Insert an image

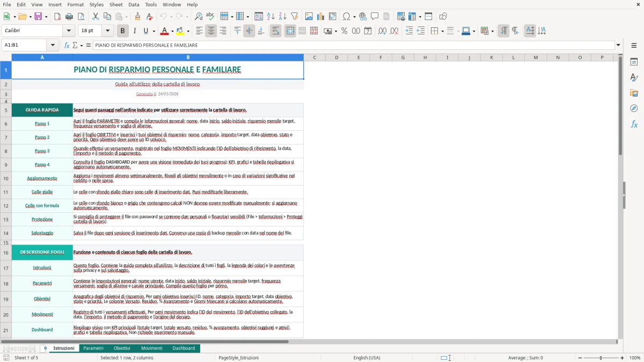click(309, 17)
